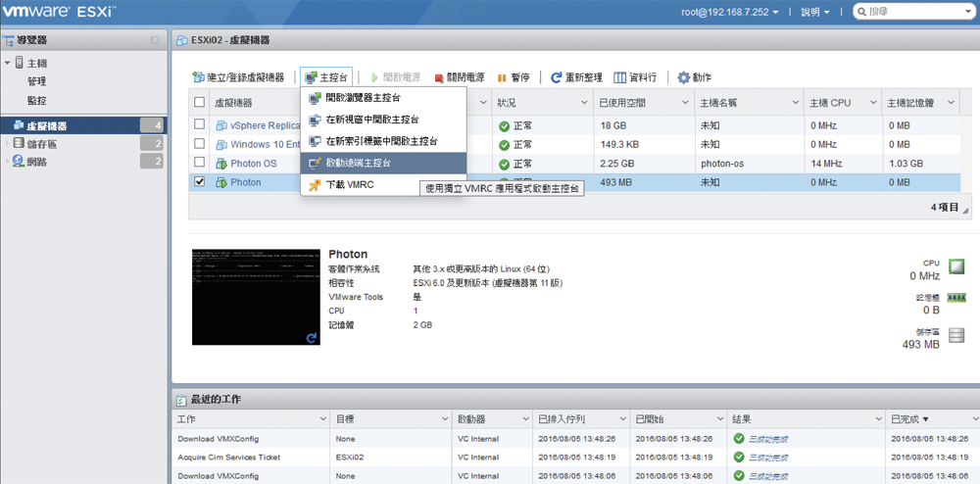Open the Host name (主機名稱) column dropdown
The image size is (980, 484).
point(796,103)
